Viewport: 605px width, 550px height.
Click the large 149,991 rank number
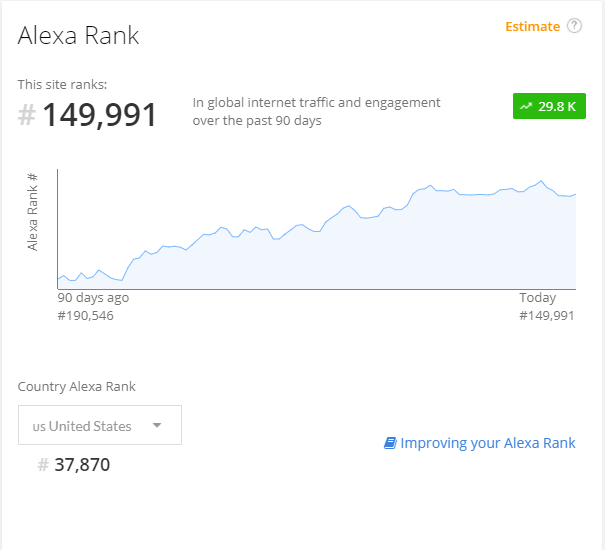click(99, 115)
